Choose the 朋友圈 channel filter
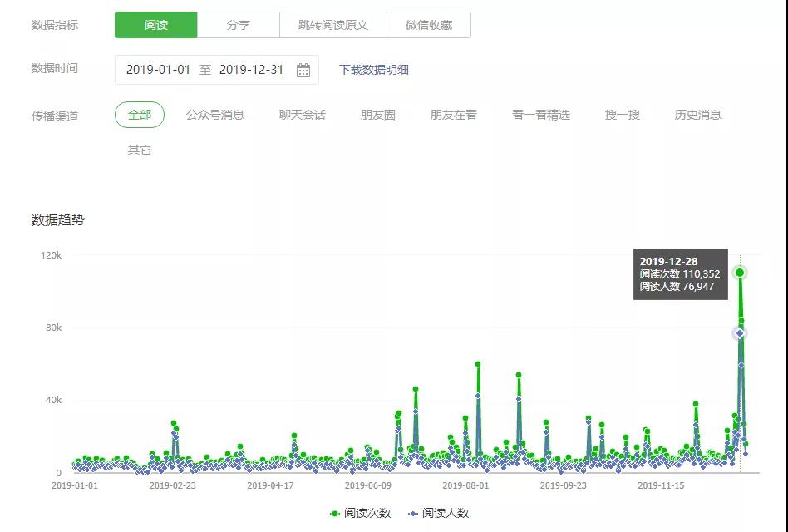 (x=378, y=115)
